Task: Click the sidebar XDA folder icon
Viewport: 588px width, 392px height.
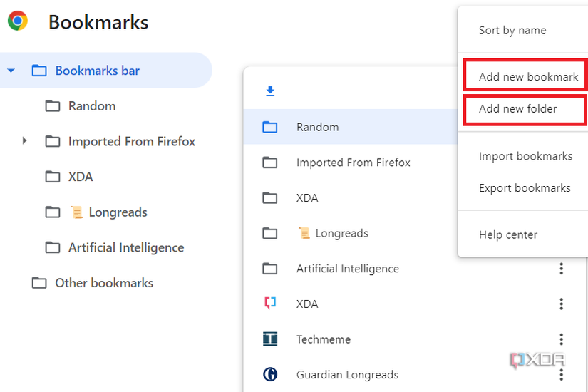Action: [x=53, y=177]
